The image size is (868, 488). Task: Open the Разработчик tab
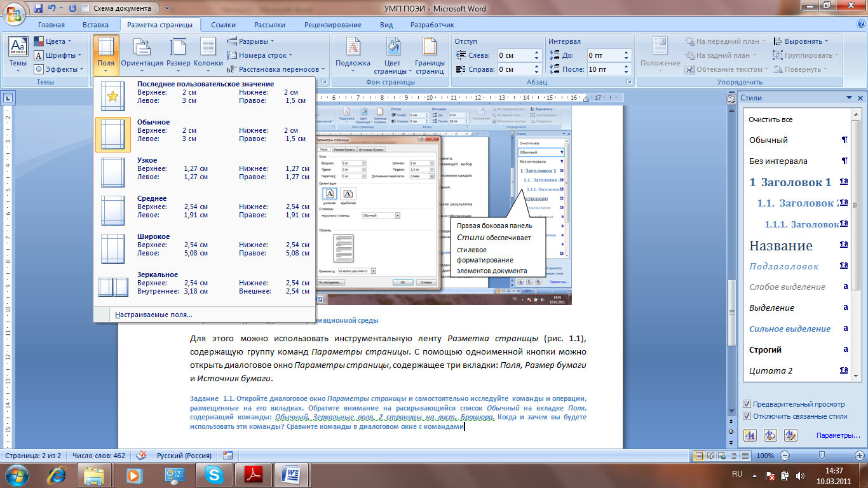(x=432, y=25)
